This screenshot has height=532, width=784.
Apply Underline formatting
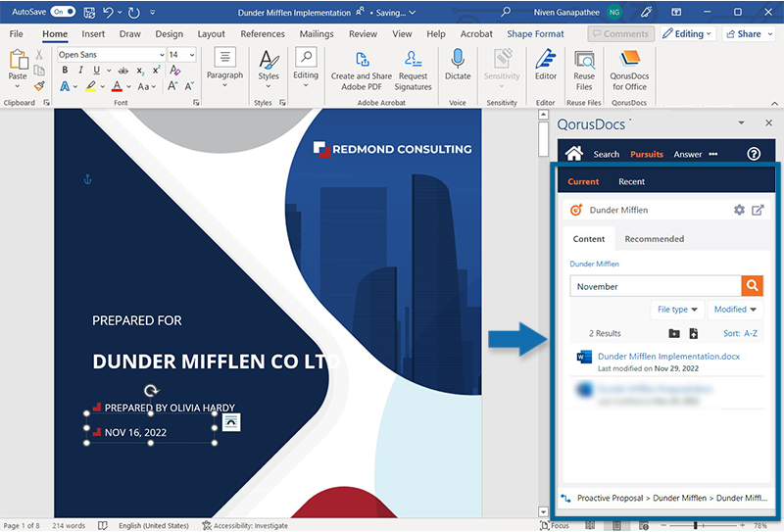[96, 70]
